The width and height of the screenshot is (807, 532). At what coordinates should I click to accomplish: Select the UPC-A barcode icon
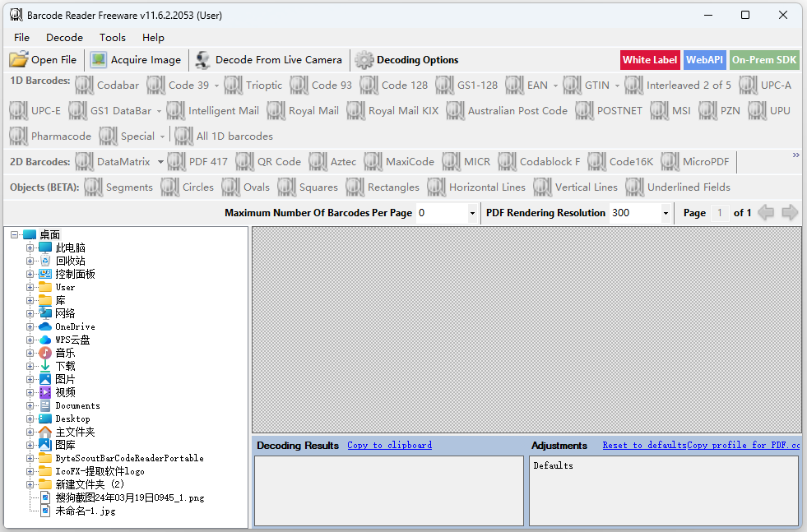pyautogui.click(x=749, y=85)
